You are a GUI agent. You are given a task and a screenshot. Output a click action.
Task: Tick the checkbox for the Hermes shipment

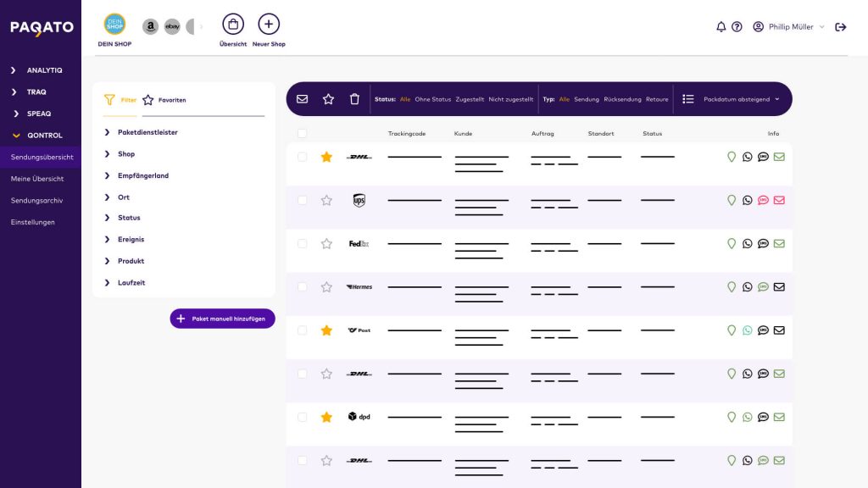point(303,287)
